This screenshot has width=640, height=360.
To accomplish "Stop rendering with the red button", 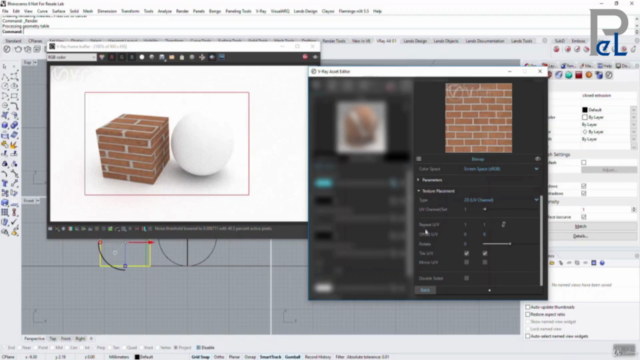I will point(305,57).
